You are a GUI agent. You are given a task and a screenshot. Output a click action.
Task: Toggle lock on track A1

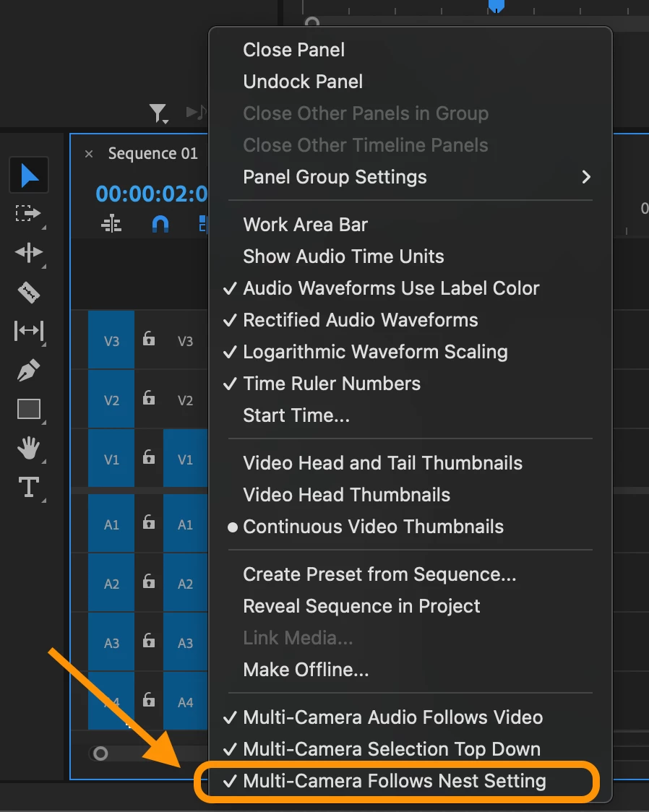pos(149,522)
